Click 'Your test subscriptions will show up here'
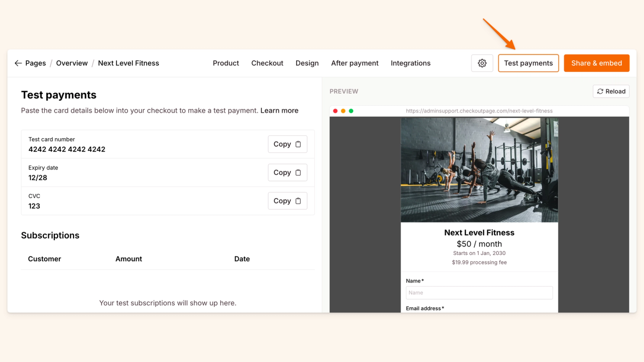644x362 pixels. coord(168,303)
